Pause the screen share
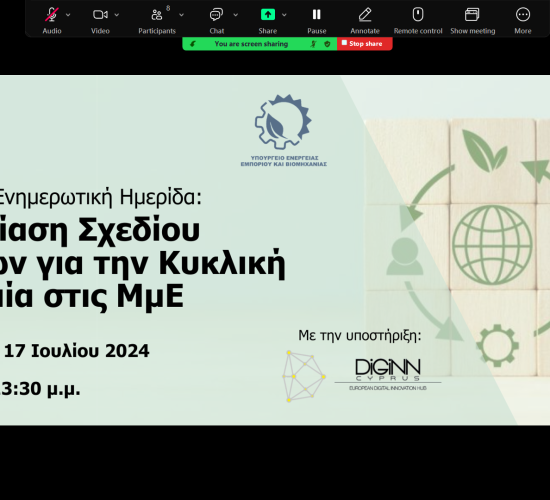Screen dimensions: 550x500 click(316, 15)
